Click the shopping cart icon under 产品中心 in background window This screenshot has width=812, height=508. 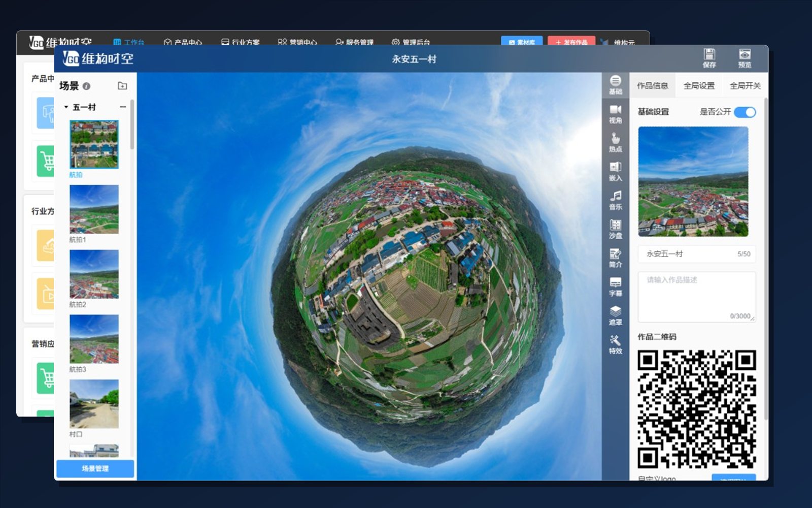(x=46, y=161)
